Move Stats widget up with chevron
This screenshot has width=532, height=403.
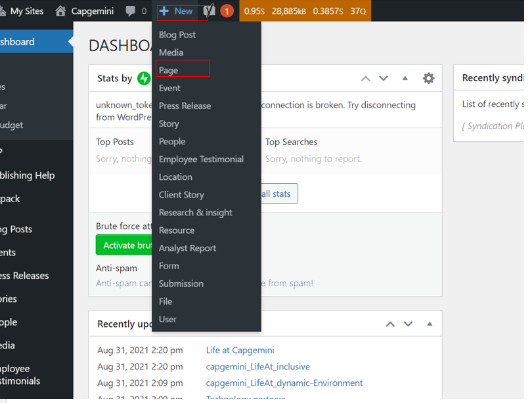point(366,79)
